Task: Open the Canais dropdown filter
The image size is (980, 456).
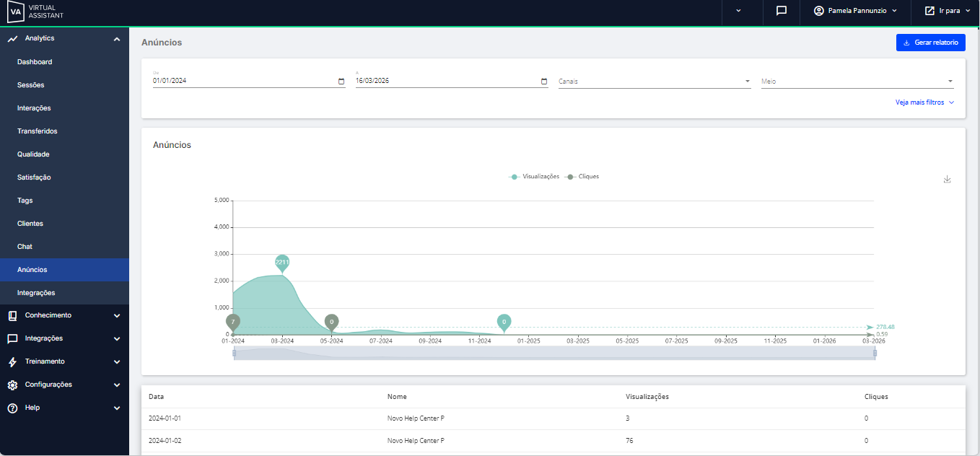Action: (654, 82)
